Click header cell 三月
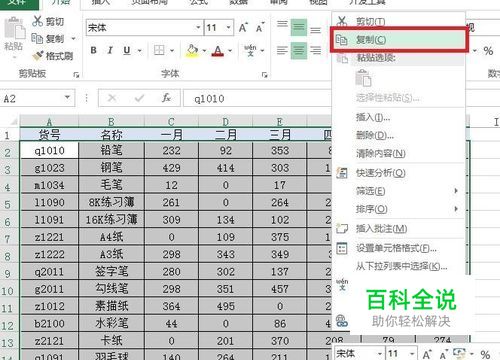The height and width of the screenshot is (360, 500). [280, 134]
